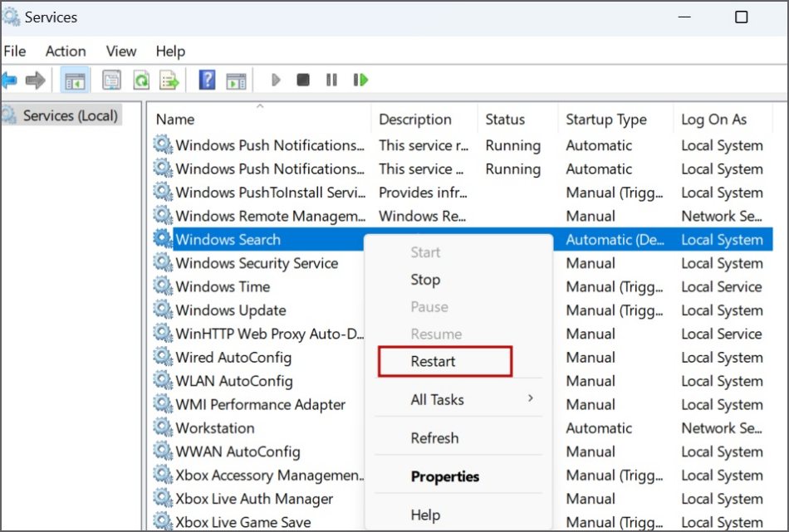Click gear icon beside Windows Time
This screenshot has height=532, width=789.
(163, 286)
